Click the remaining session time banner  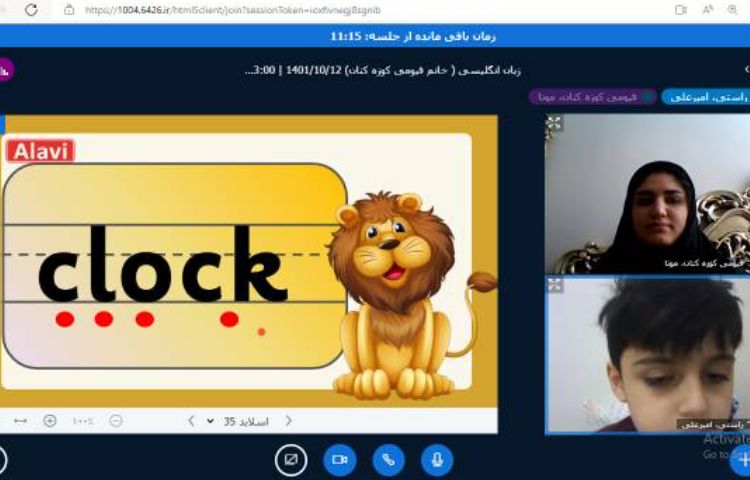pyautogui.click(x=413, y=36)
